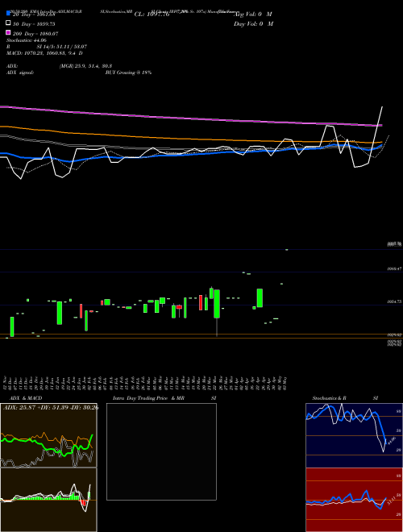Click the BUY Growing @ 18% signal text

pos(128,73)
